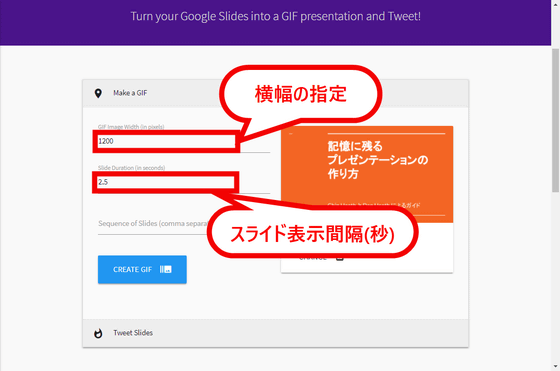Click the "GIF Image Width (in pixels)" label
This screenshot has height=371, width=560.
(x=131, y=127)
